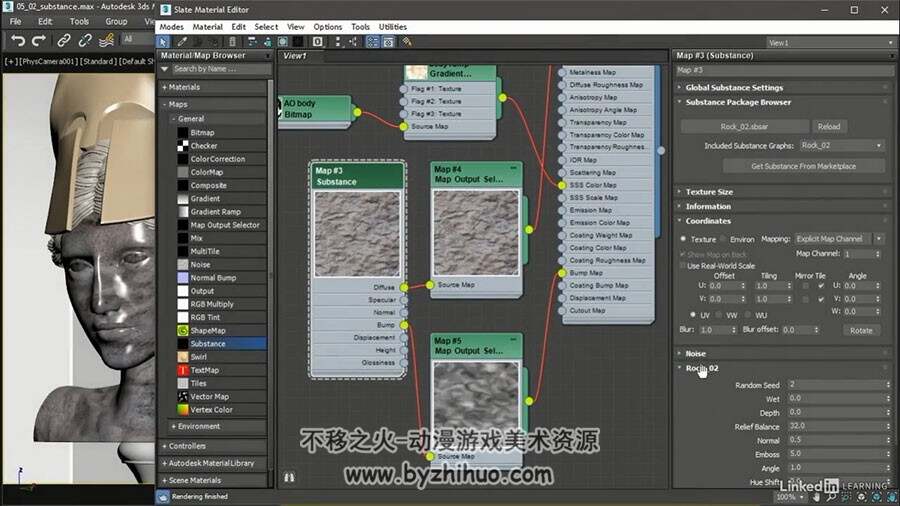Click the Lay Out Children icon
The width and height of the screenshot is (900, 506).
(353, 42)
